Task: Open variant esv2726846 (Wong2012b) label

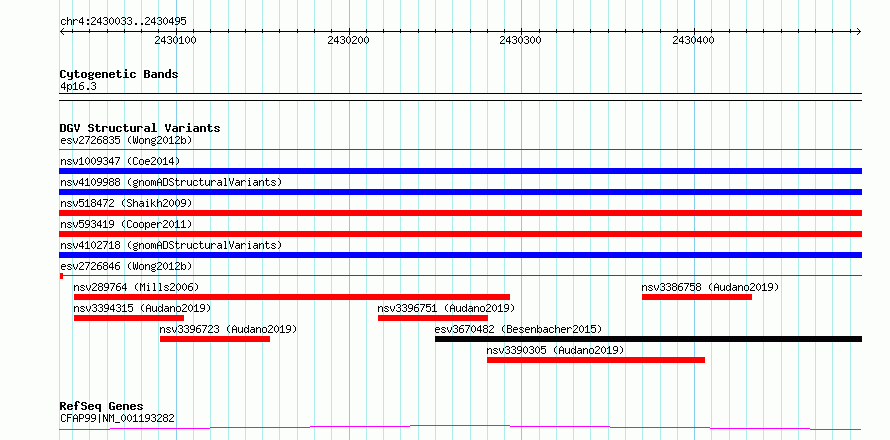Action: click(126, 266)
